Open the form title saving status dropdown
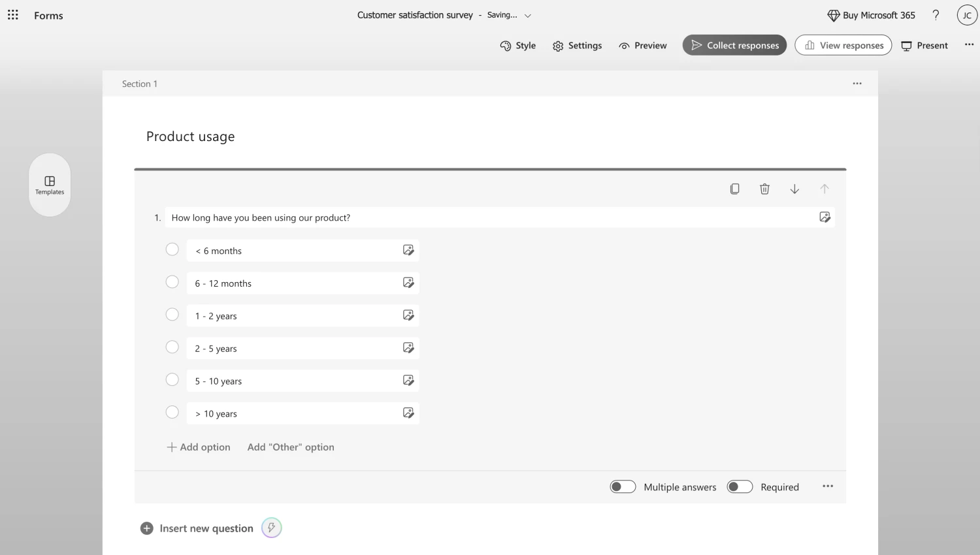The height and width of the screenshot is (555, 980). click(528, 15)
